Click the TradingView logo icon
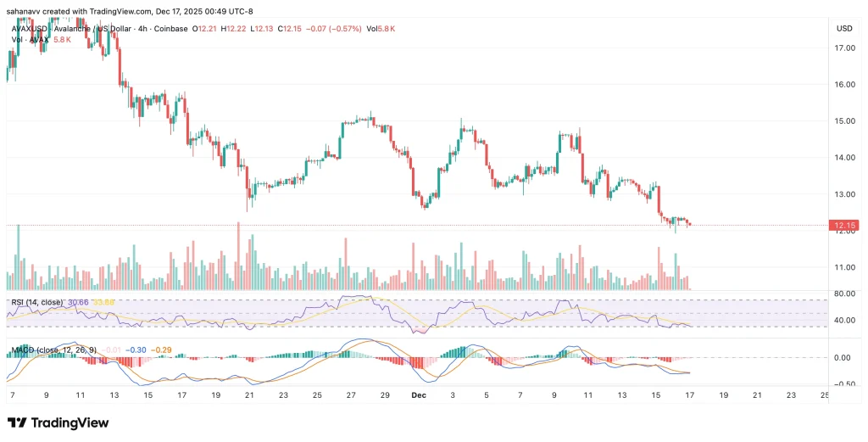The image size is (868, 442). coord(18,422)
